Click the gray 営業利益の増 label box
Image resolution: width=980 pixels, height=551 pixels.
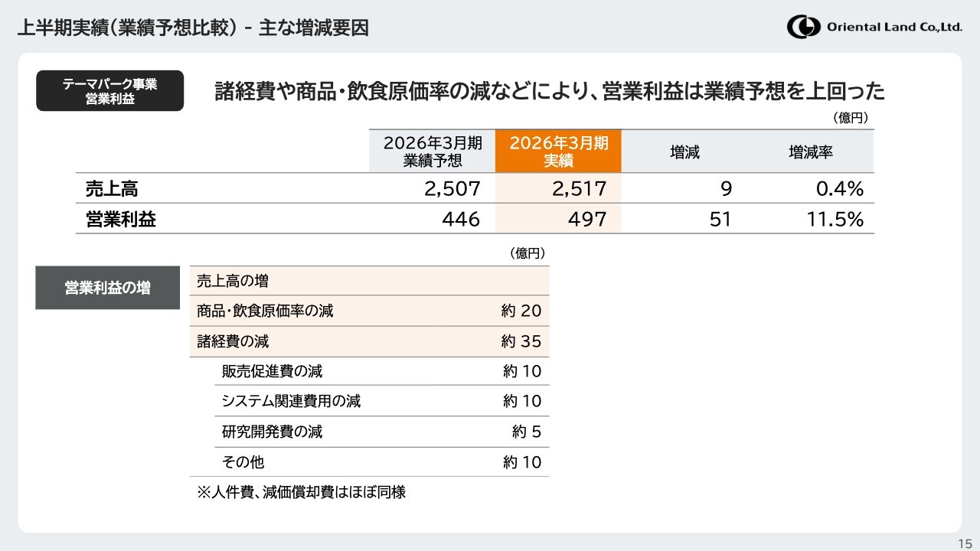(x=107, y=288)
